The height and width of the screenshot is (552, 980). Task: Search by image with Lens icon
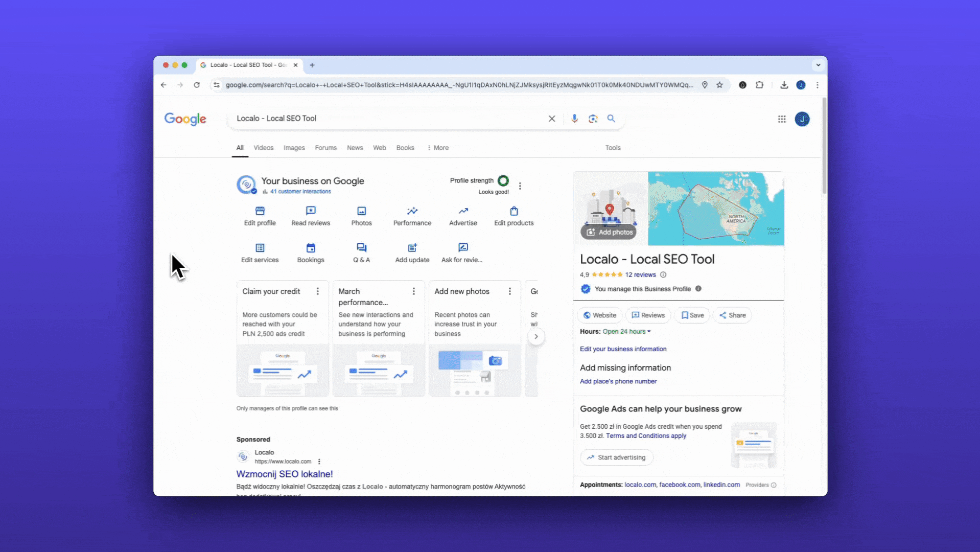coord(593,119)
